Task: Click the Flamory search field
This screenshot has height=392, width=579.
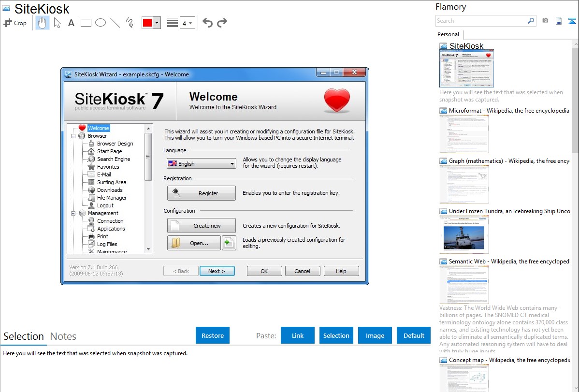Action: [481, 21]
